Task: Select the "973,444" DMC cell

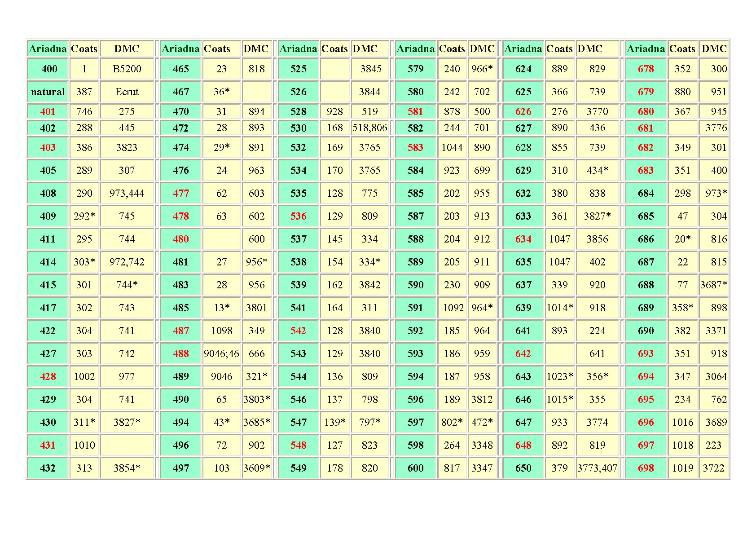Action: [127, 194]
